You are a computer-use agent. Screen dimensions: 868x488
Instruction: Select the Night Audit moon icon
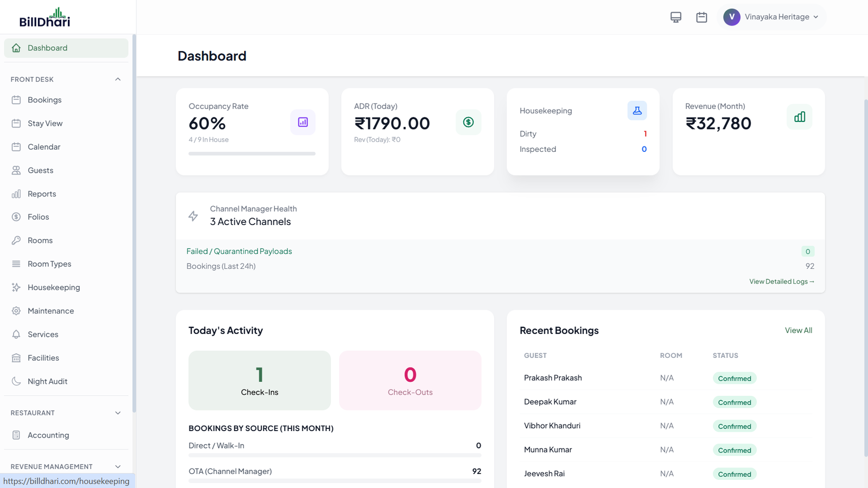[x=17, y=381]
